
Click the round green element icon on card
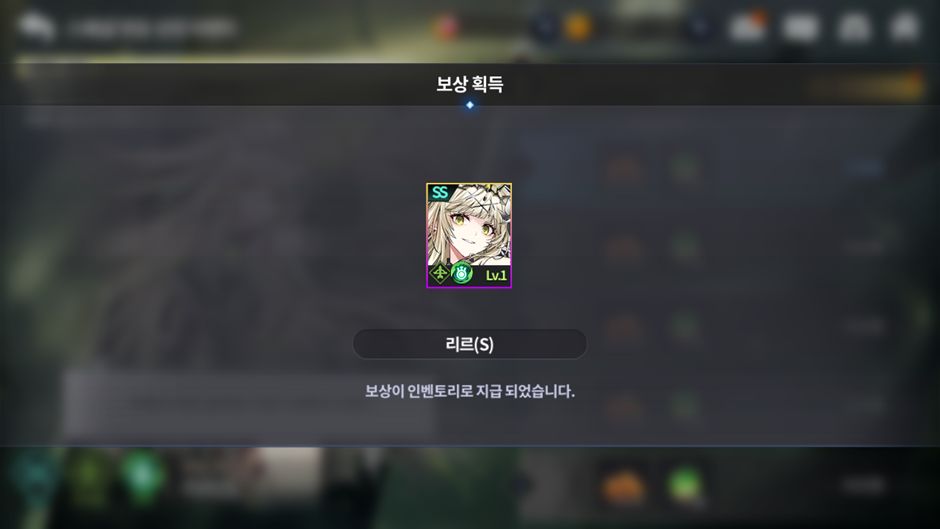tap(462, 273)
